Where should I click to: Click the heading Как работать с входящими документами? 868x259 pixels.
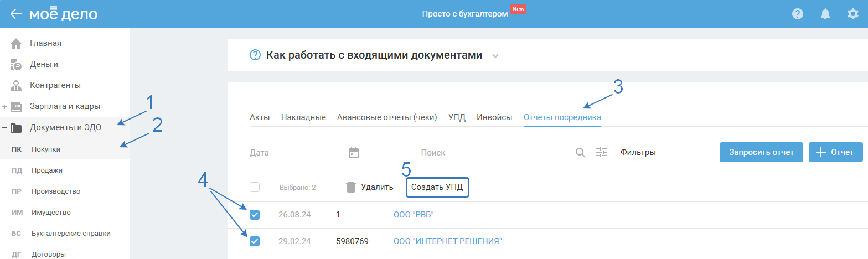(x=374, y=55)
